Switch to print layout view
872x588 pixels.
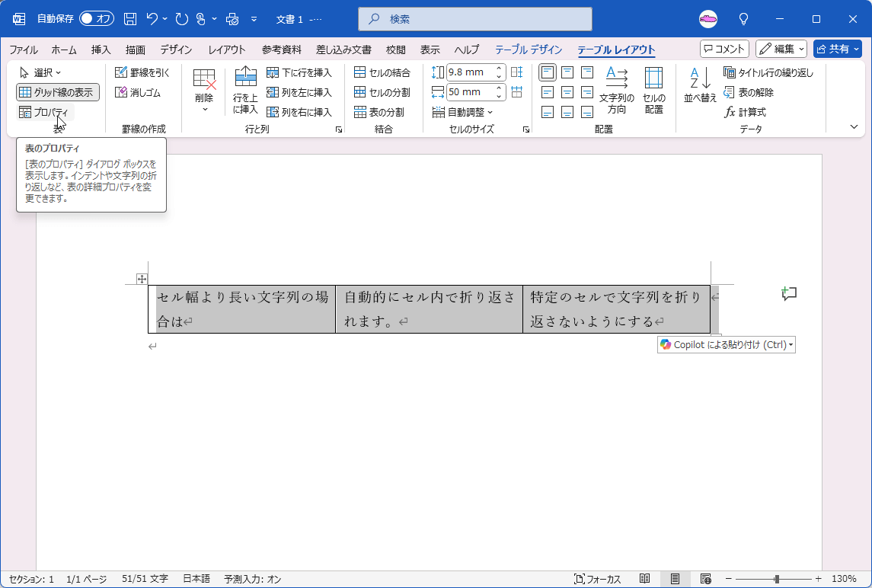click(x=675, y=579)
